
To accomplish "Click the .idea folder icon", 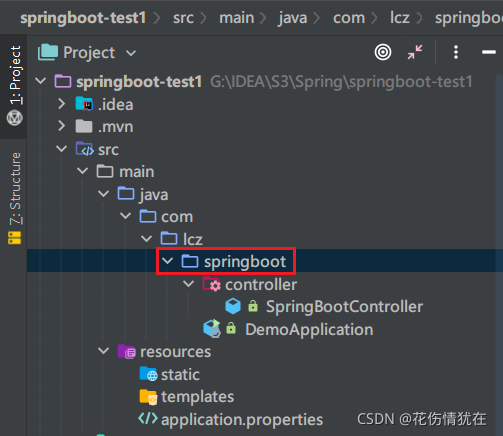I will pyautogui.click(x=84, y=104).
